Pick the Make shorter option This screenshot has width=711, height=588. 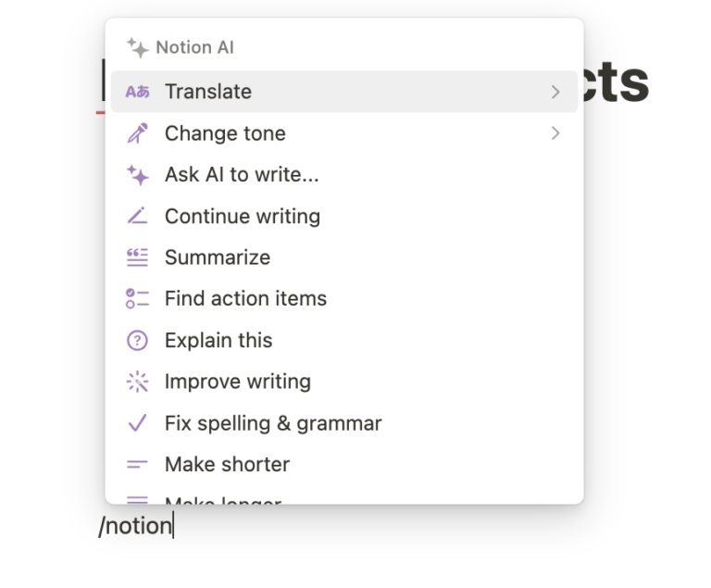pyautogui.click(x=227, y=464)
